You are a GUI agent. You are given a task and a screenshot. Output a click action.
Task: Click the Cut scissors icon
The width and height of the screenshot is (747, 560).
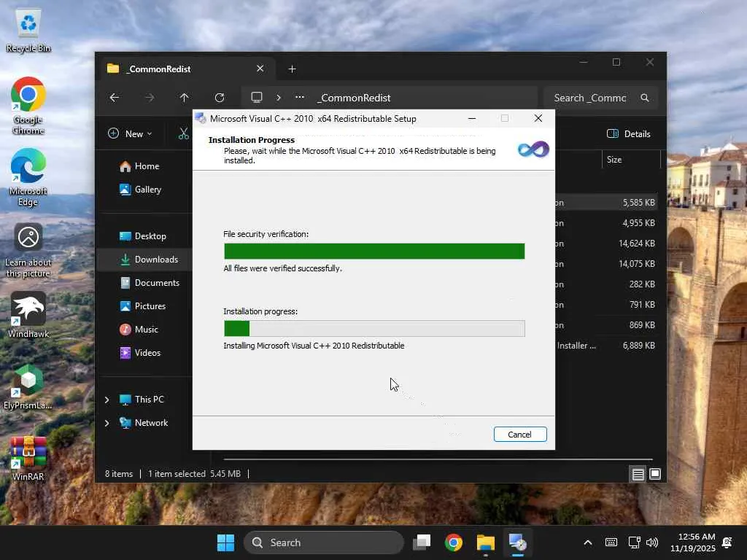[183, 134]
